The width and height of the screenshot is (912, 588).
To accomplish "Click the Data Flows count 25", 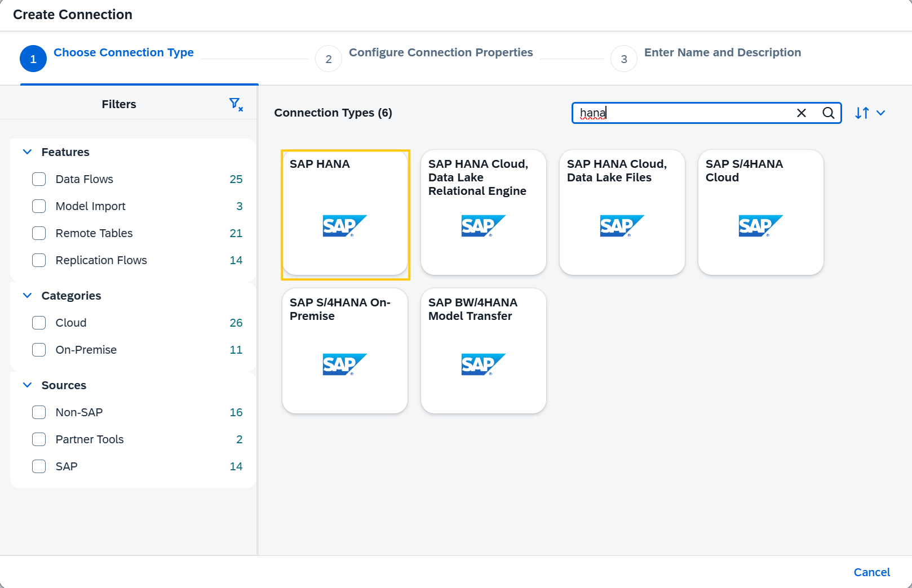I will pos(236,179).
